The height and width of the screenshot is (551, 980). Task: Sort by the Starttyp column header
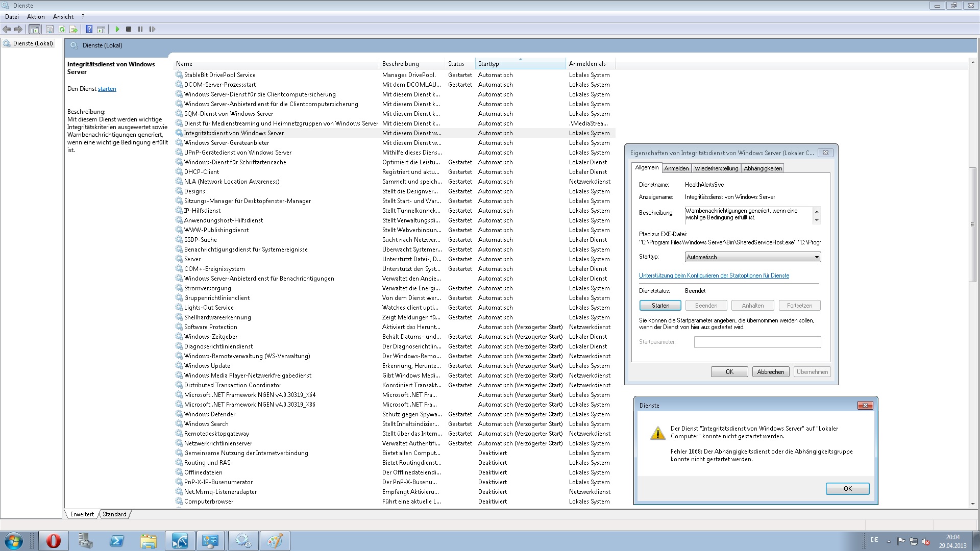(520, 64)
